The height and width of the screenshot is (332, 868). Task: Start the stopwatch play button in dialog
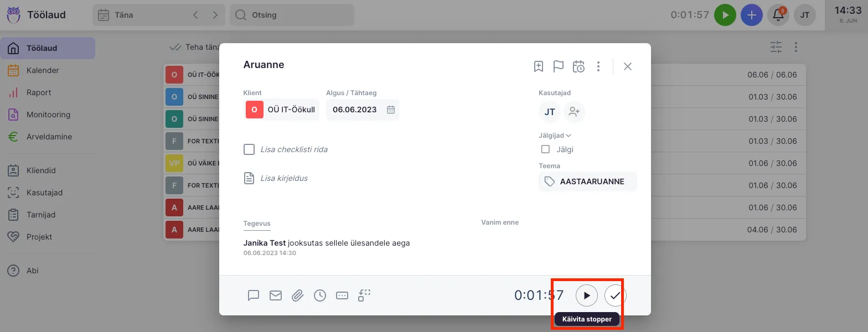tap(587, 295)
